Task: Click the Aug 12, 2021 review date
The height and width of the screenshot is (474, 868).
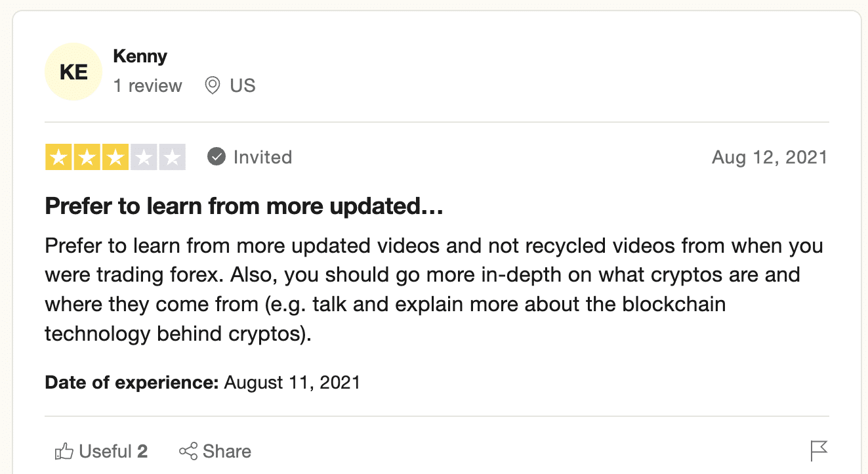Action: (770, 158)
